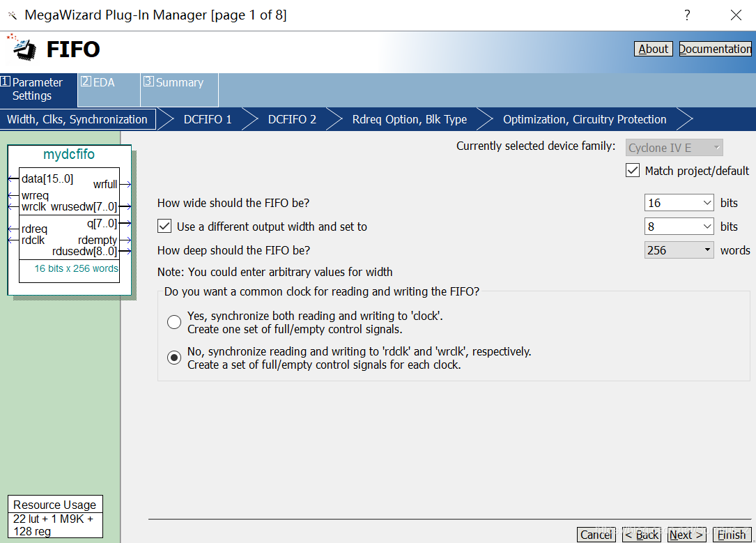Click the Next > button

(686, 535)
